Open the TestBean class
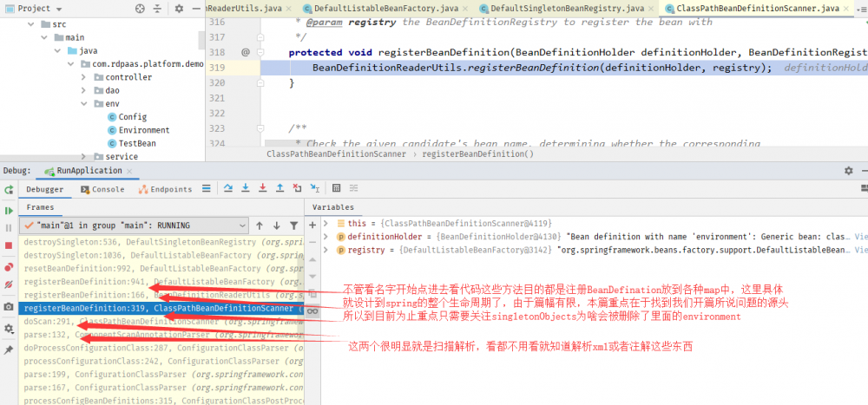Image resolution: width=868 pixels, height=405 pixels. tap(132, 143)
